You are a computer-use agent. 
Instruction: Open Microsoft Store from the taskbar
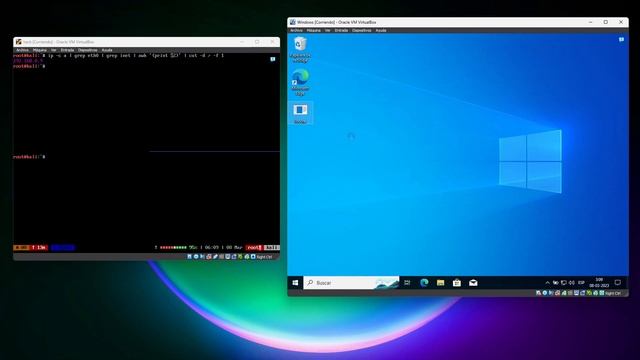pyautogui.click(x=457, y=282)
